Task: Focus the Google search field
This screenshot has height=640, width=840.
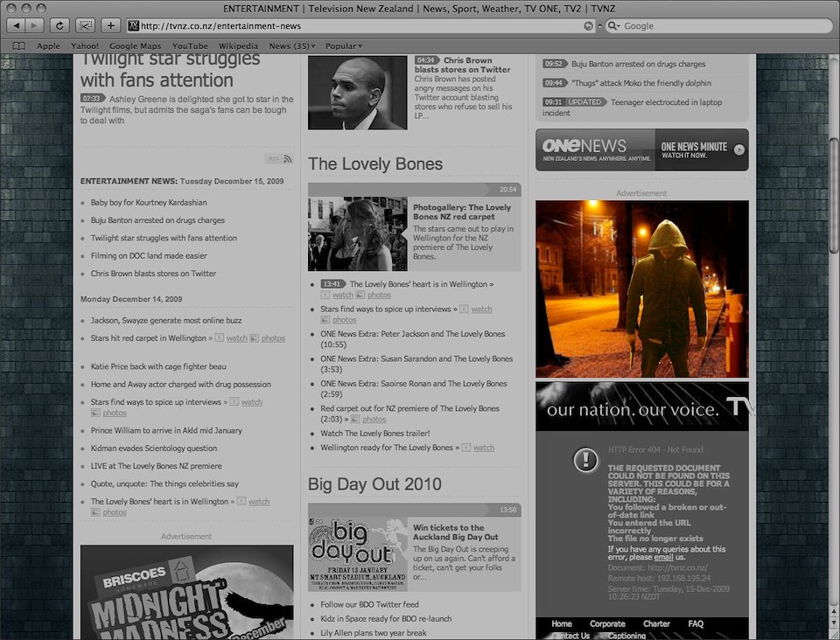Action: [719, 25]
